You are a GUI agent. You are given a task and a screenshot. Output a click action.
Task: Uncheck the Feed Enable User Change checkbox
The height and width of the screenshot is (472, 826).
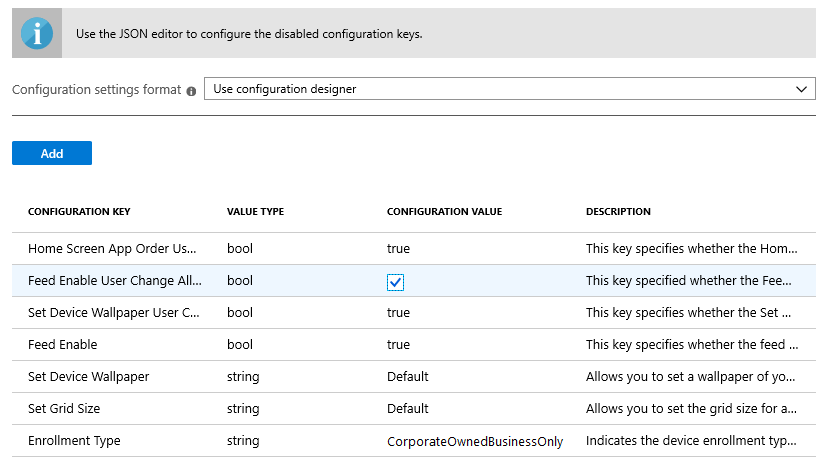tap(395, 282)
